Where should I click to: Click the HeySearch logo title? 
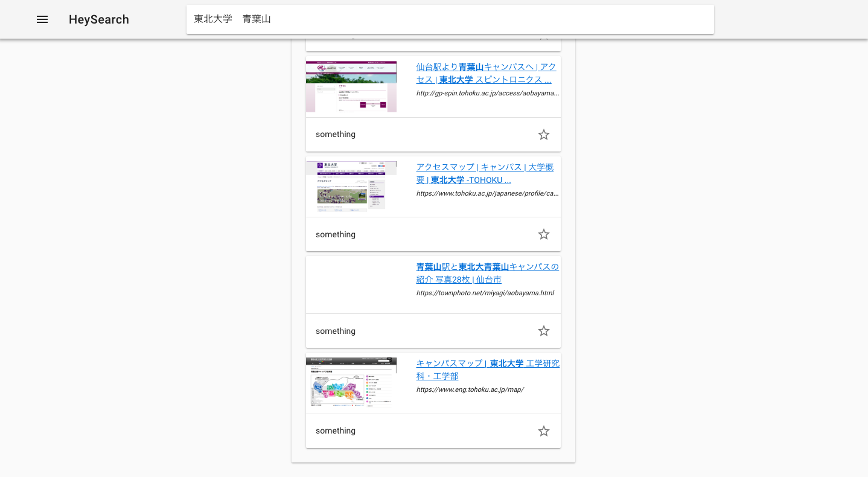[x=99, y=19]
